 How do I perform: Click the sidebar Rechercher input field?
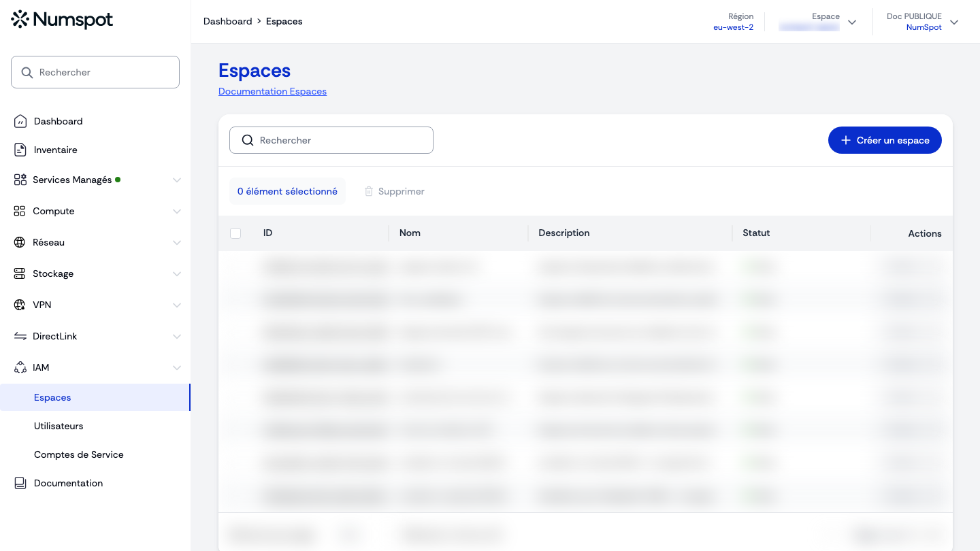pyautogui.click(x=95, y=72)
